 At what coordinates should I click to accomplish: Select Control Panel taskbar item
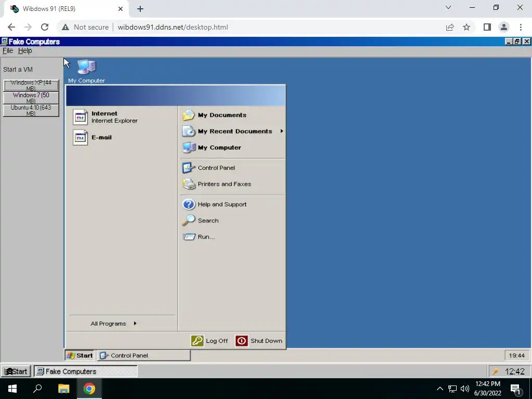point(144,355)
